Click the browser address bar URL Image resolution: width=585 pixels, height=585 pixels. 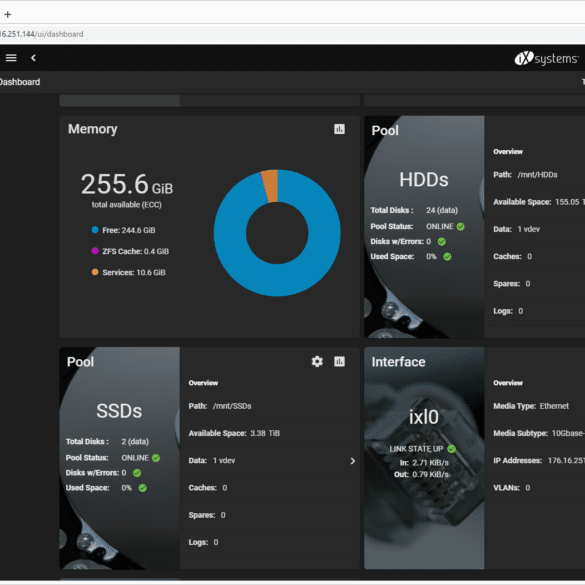click(x=41, y=34)
